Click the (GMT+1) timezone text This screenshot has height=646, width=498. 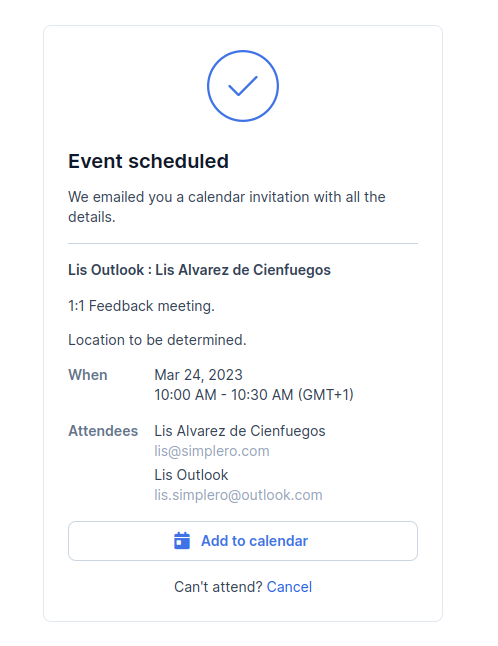325,395
